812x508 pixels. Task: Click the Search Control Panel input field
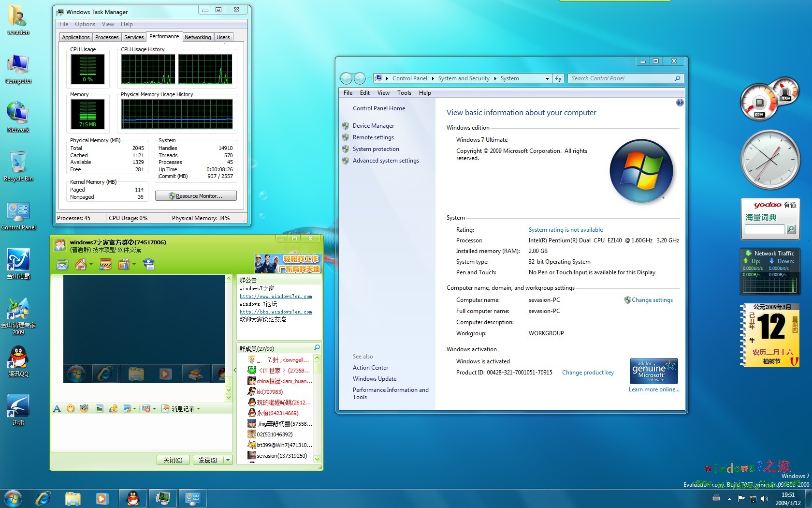621,78
